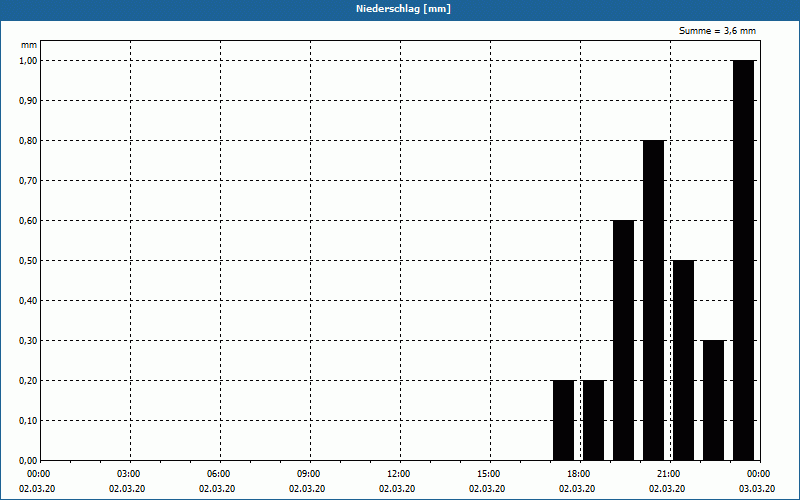Click the 15:00 time axis label
800x500 pixels.
point(490,474)
